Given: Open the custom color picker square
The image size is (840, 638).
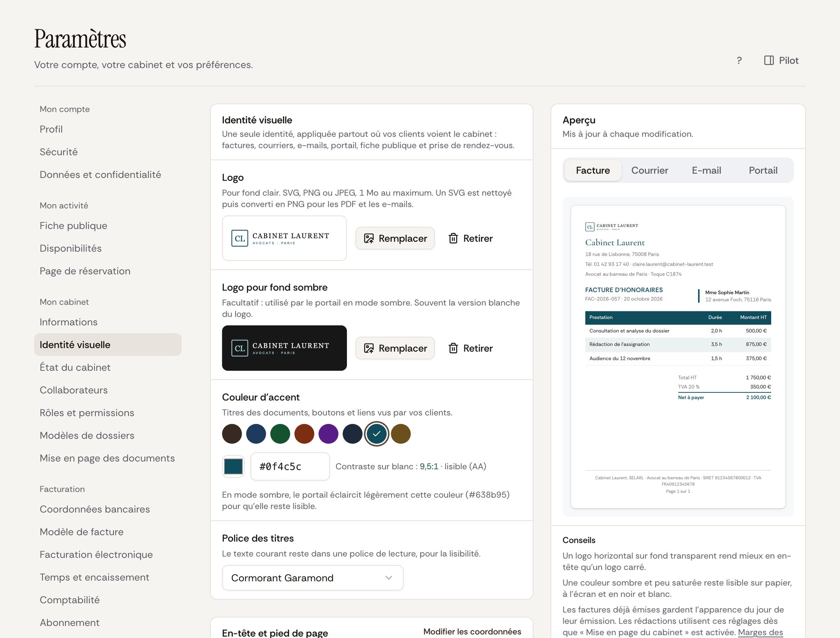Looking at the screenshot, I should [233, 466].
